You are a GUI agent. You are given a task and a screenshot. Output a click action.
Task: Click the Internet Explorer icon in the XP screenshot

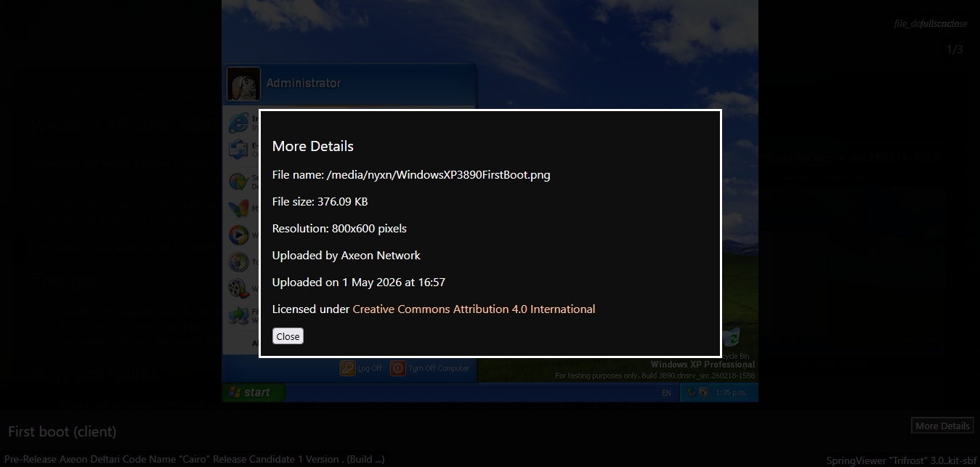238,123
